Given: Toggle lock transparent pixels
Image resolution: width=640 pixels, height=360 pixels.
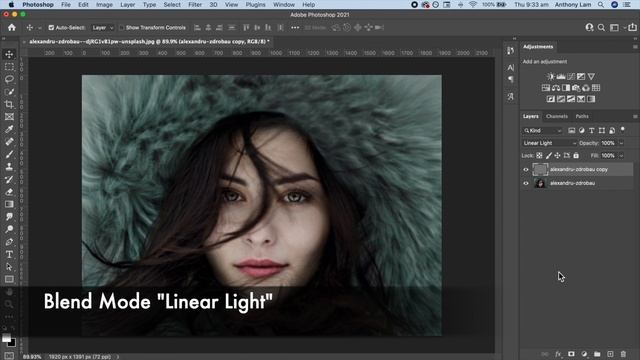Looking at the screenshot, I should (539, 156).
